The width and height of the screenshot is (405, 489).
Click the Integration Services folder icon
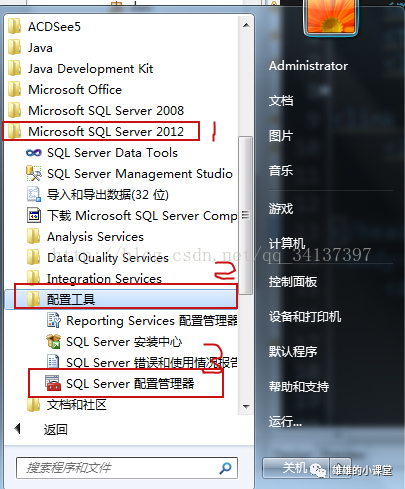[x=33, y=278]
